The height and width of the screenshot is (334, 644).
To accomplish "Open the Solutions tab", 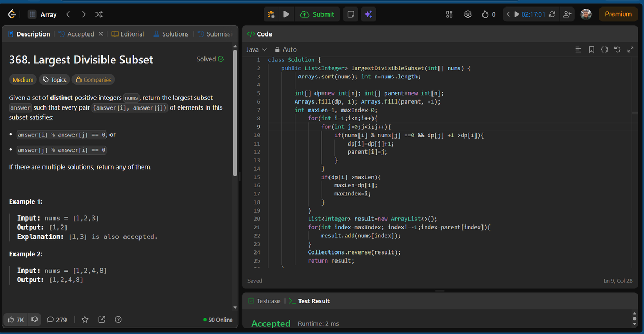I will point(171,34).
